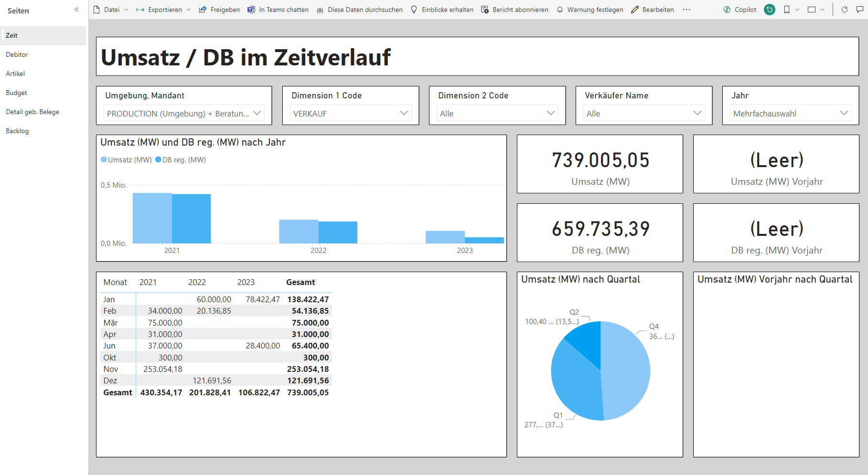Image resolution: width=868 pixels, height=475 pixels.
Task: Click In Teams chatten
Action: (278, 10)
